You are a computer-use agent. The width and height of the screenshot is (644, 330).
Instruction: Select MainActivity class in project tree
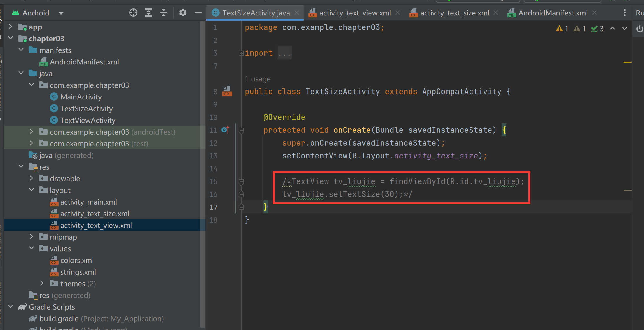[81, 97]
